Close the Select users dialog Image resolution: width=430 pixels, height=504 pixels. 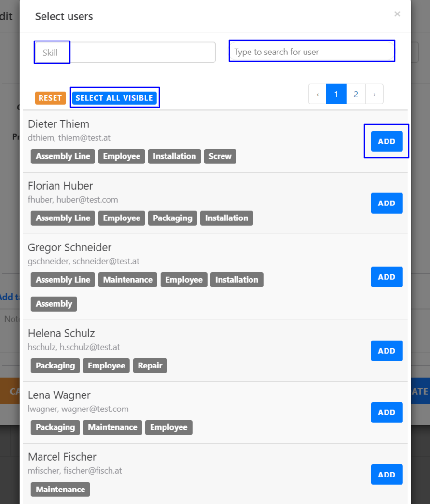(x=397, y=14)
